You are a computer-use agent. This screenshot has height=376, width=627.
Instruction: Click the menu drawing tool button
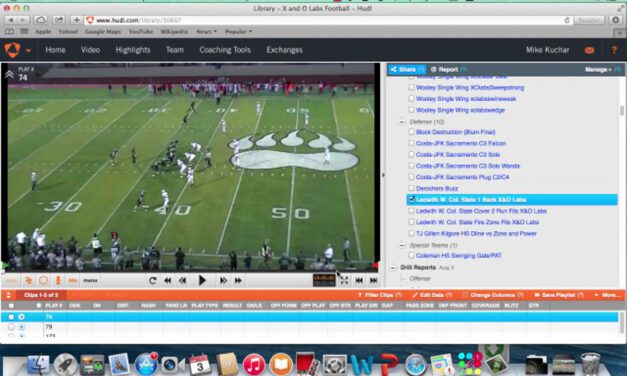click(90, 280)
